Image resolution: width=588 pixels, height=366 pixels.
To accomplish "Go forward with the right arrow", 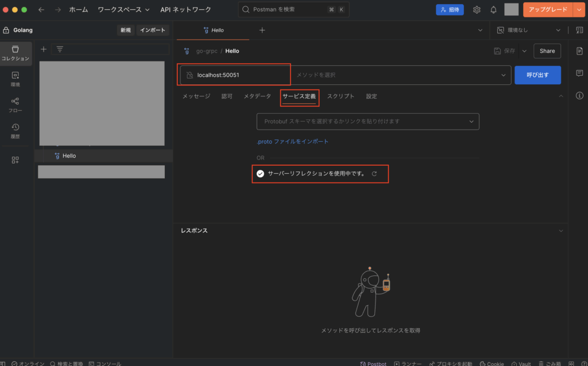I will pyautogui.click(x=58, y=10).
